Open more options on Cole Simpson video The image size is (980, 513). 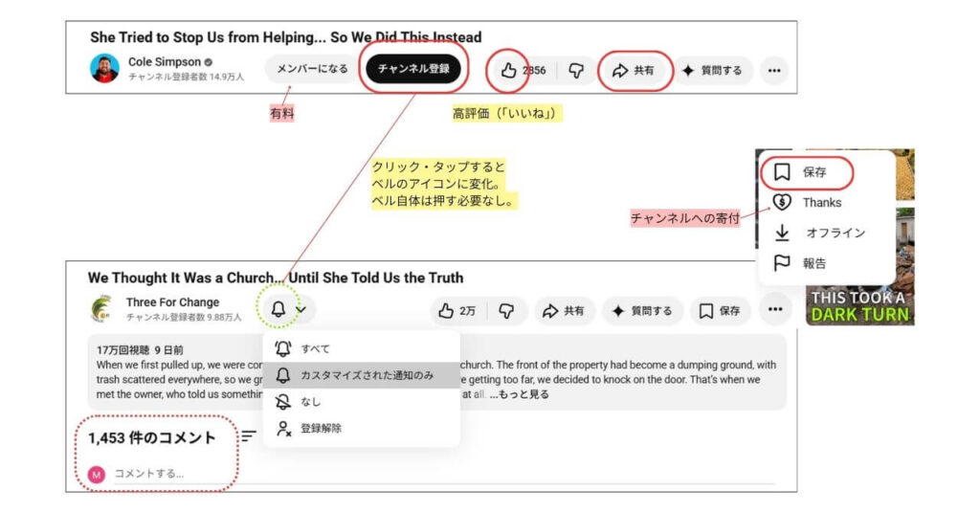click(x=774, y=71)
